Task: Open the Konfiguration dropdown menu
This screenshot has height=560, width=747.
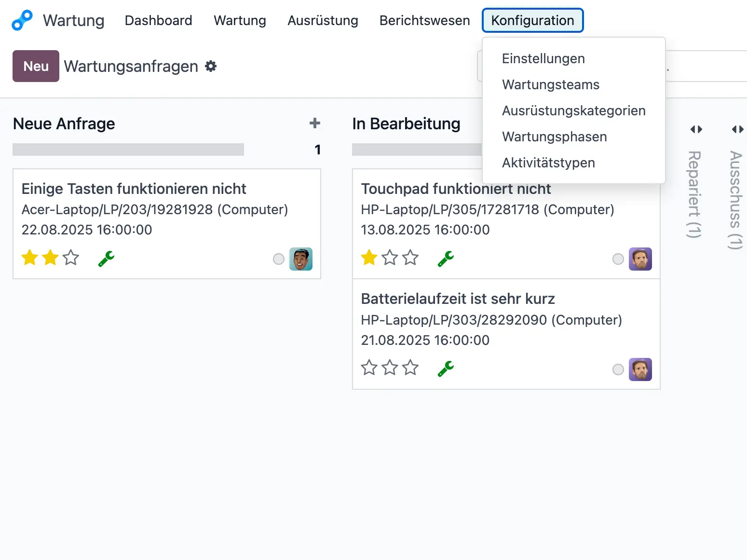Action: (532, 20)
